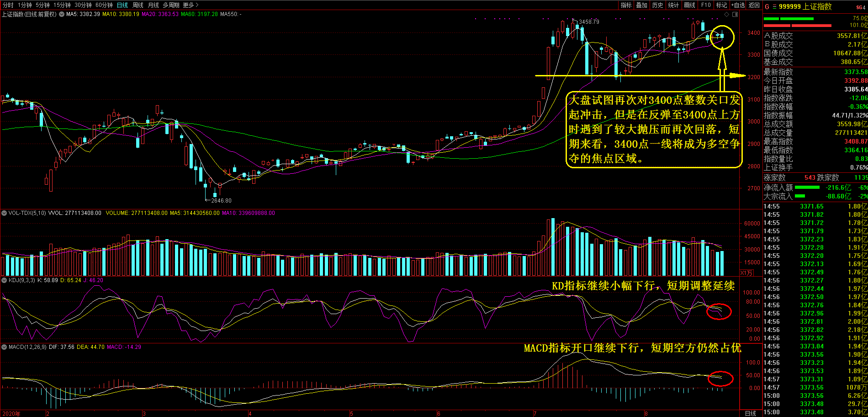
Task: Open the 多周期 multi-period view
Action: tap(171, 5)
